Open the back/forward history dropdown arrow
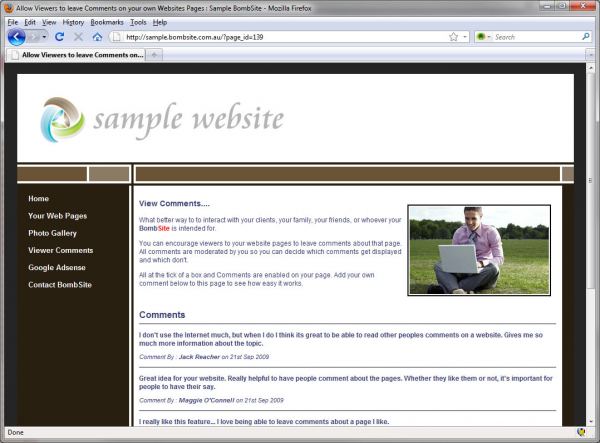 click(45, 36)
